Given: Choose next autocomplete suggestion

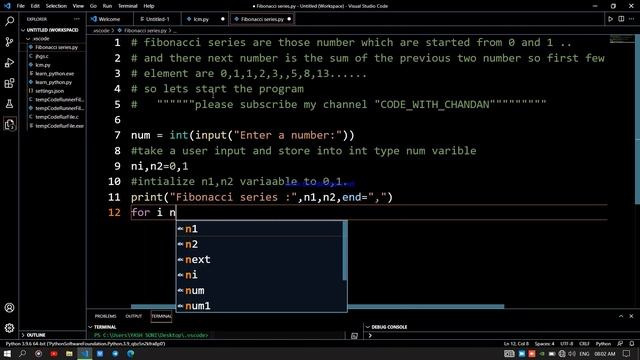Looking at the screenshot, I should 261,260.
